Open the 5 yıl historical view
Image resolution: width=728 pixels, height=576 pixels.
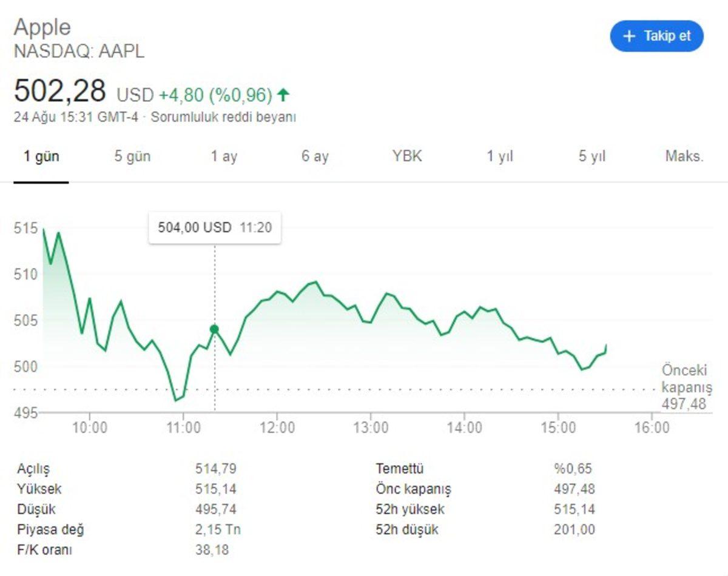coord(593,156)
